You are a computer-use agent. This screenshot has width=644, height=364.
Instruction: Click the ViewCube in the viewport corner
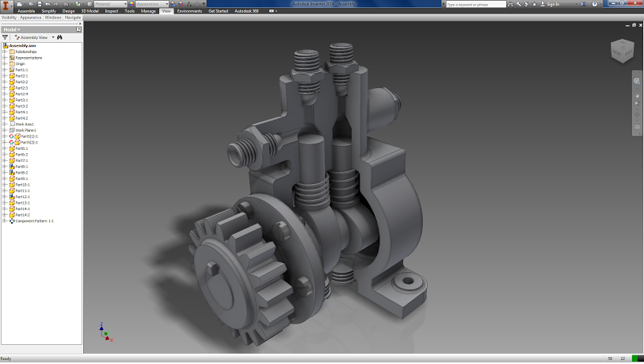pos(623,51)
